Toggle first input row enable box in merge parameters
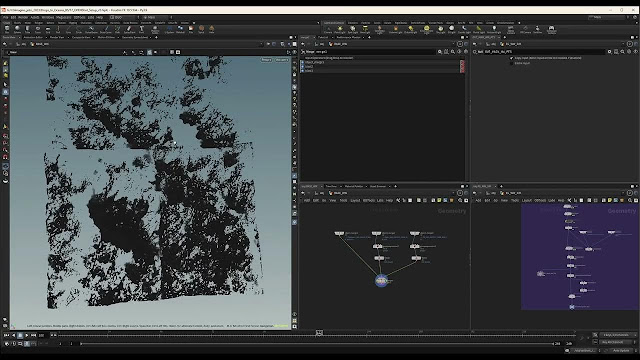The image size is (640, 360). pyautogui.click(x=302, y=62)
